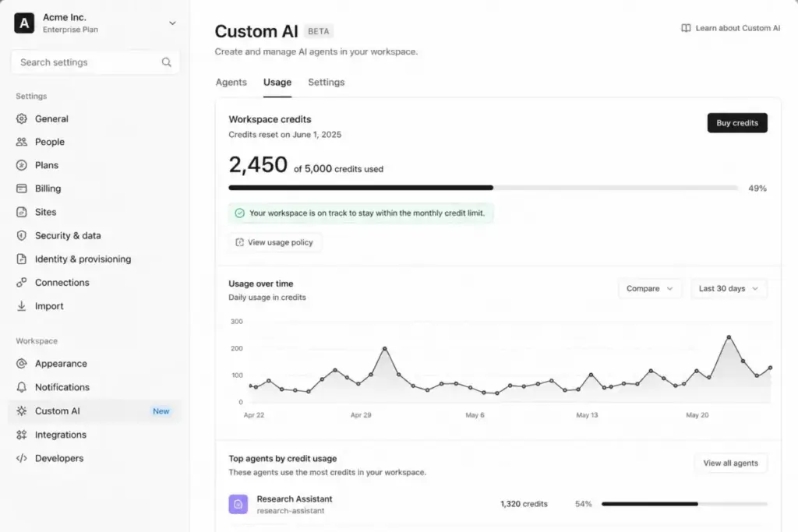This screenshot has width=798, height=532.
Task: Switch to the Settings tab
Action: pyautogui.click(x=327, y=83)
